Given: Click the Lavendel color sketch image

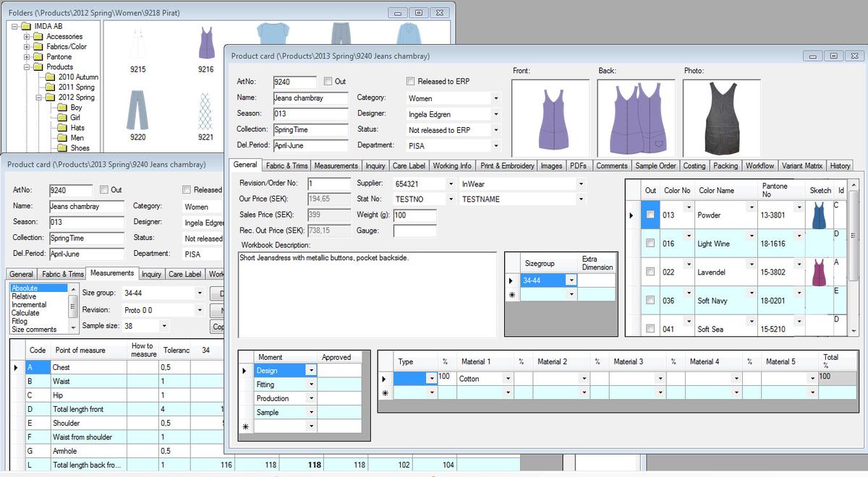Looking at the screenshot, I should pyautogui.click(x=819, y=272).
